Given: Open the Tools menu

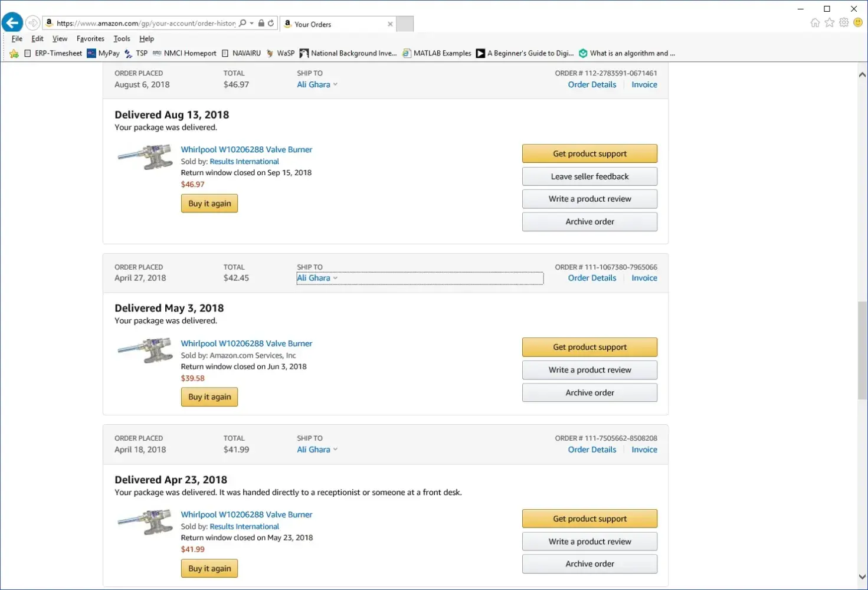Looking at the screenshot, I should point(122,39).
